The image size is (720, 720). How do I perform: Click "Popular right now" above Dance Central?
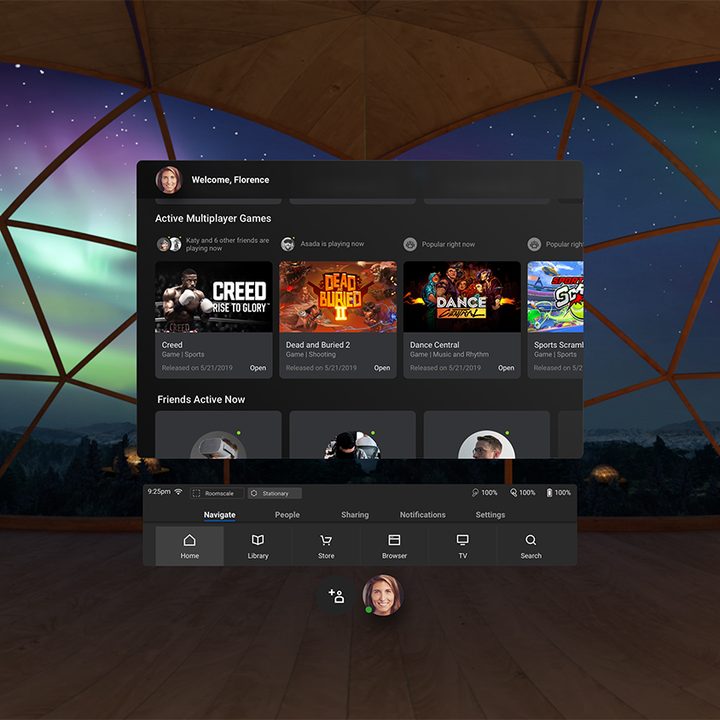[x=448, y=244]
